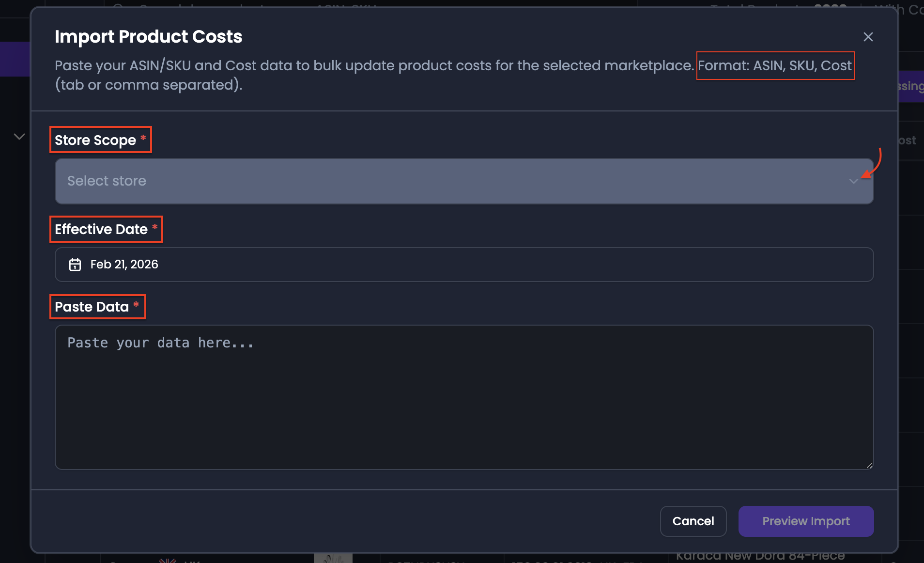Click the textarea resize handle corner
This screenshot has height=563, width=924.
(x=869, y=465)
